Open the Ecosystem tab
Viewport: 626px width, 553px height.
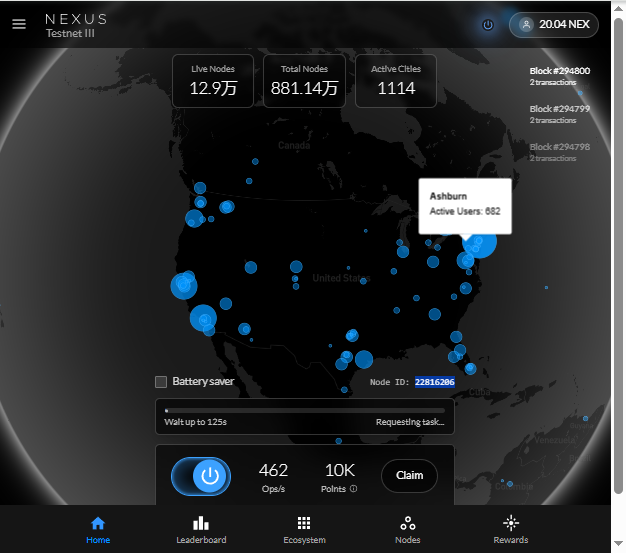click(x=304, y=530)
